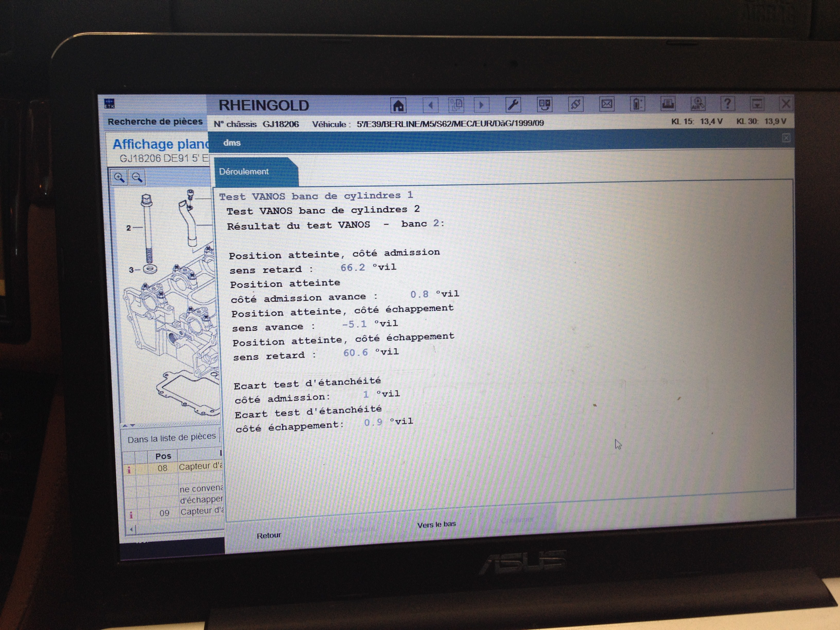
Task: Select the 09 position cell
Action: (x=164, y=513)
